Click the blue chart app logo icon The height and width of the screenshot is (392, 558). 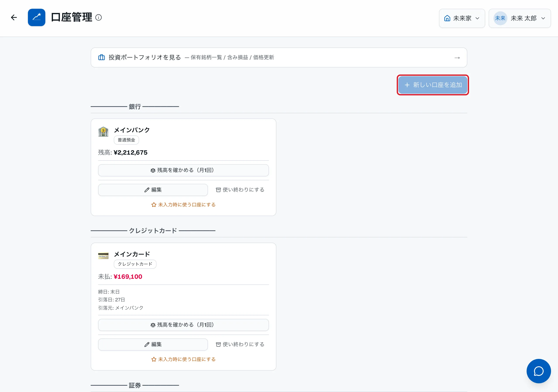click(x=36, y=17)
